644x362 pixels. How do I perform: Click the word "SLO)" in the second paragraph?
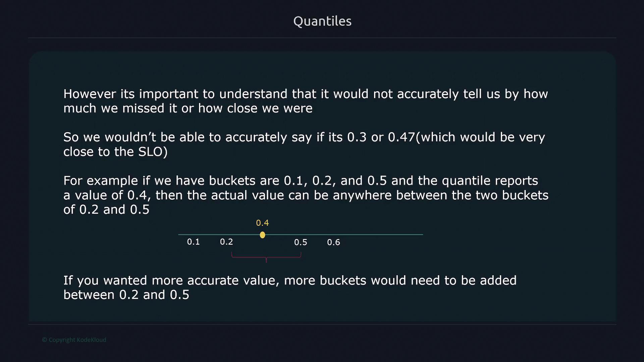pyautogui.click(x=153, y=152)
